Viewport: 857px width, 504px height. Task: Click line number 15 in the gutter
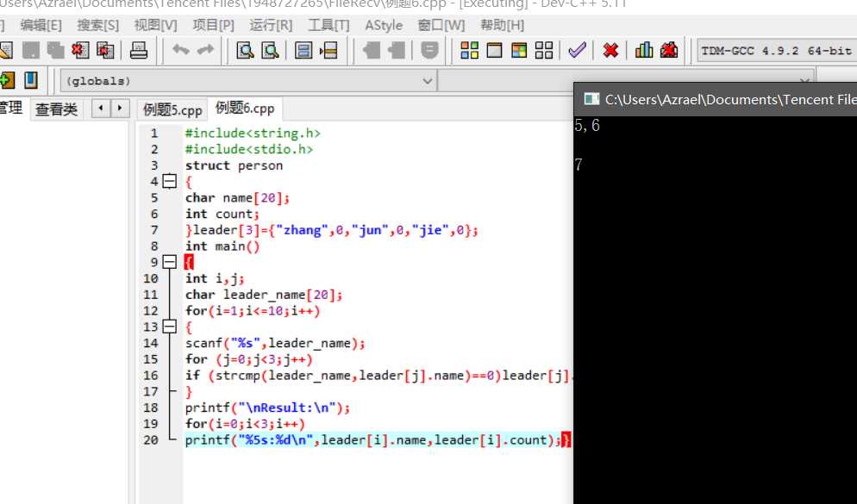(x=151, y=359)
